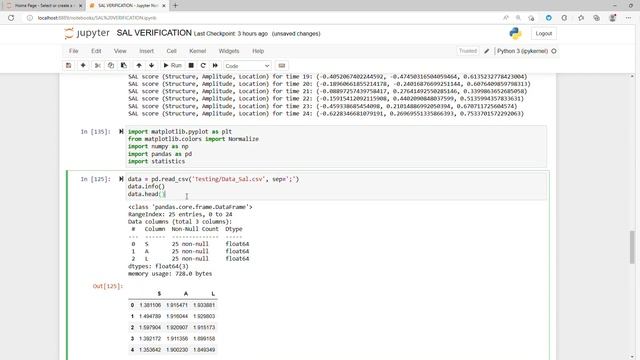Click the run-cell icon beside In [135]
640x360 pixels.
pyautogui.click(x=121, y=131)
